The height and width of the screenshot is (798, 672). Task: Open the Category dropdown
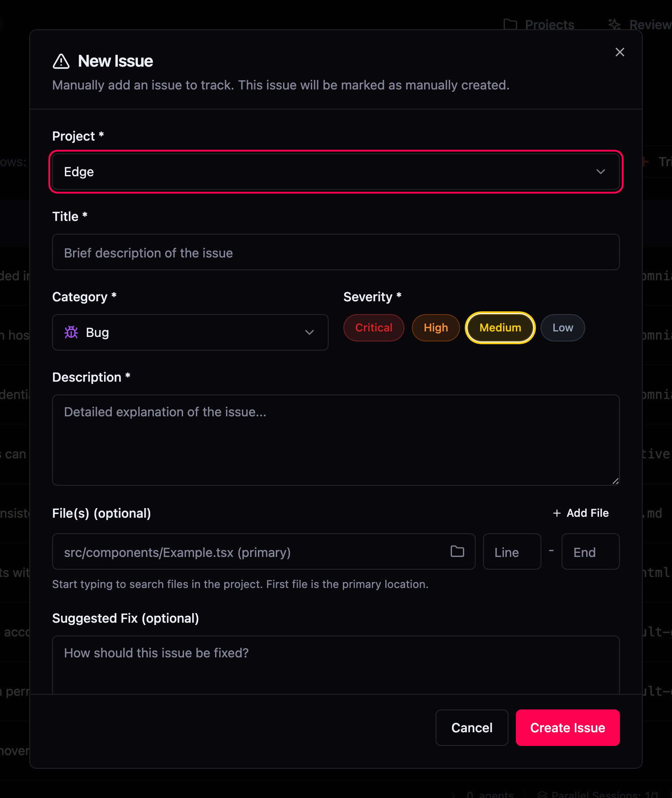click(190, 332)
